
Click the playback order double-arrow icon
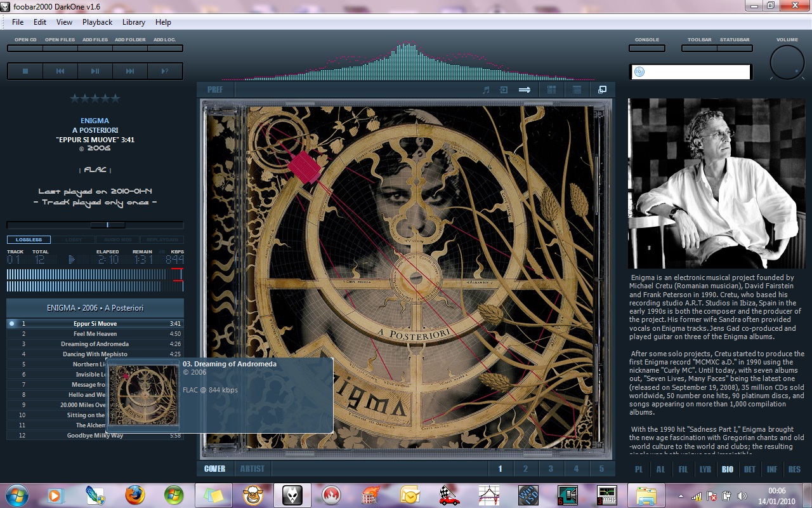(x=525, y=90)
